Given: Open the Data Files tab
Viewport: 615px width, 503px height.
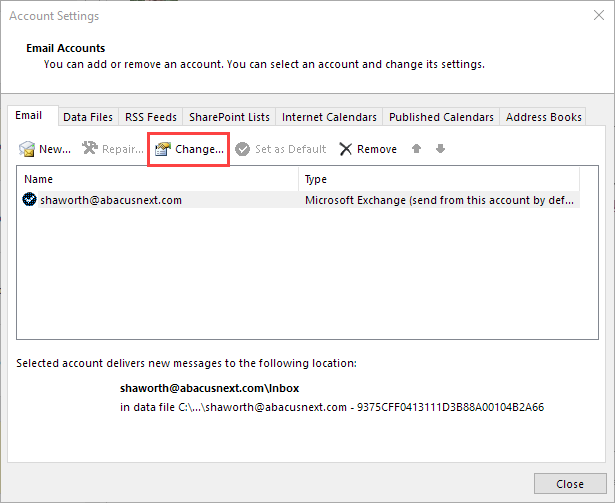Looking at the screenshot, I should (88, 117).
